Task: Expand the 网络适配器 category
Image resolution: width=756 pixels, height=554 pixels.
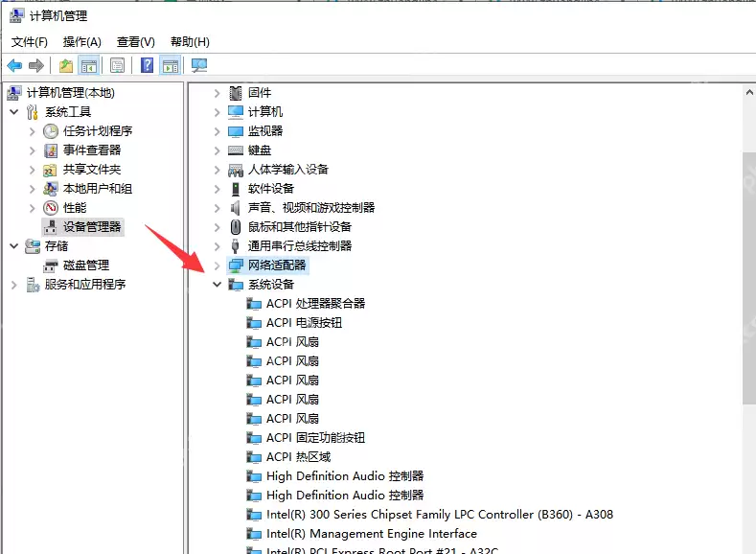Action: [217, 265]
